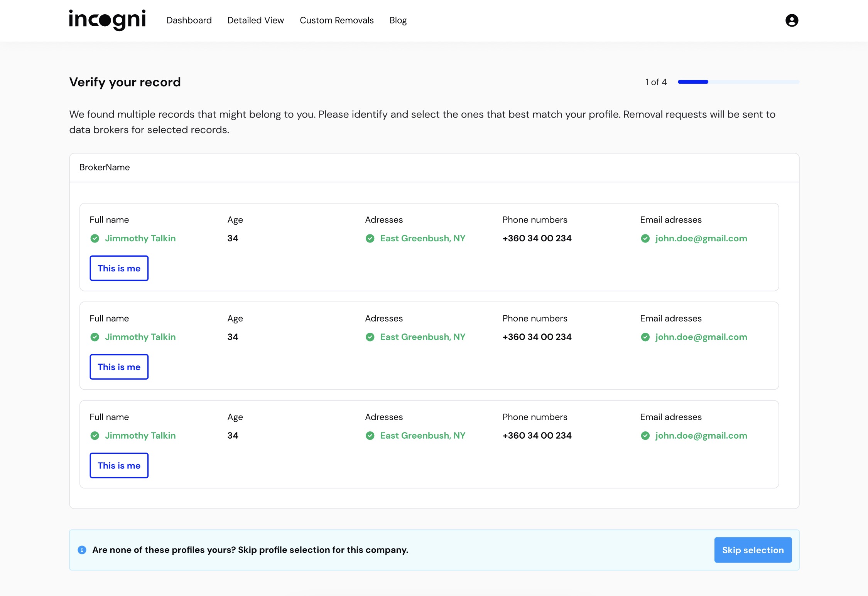Click green checkmark beside second record's name
This screenshot has width=868, height=596.
[95, 337]
